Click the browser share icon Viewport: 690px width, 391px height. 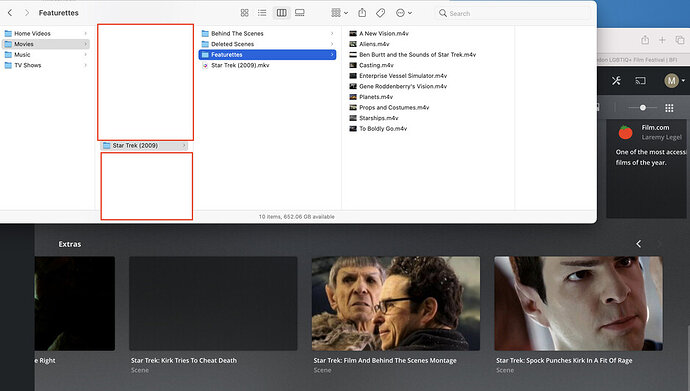[645, 40]
